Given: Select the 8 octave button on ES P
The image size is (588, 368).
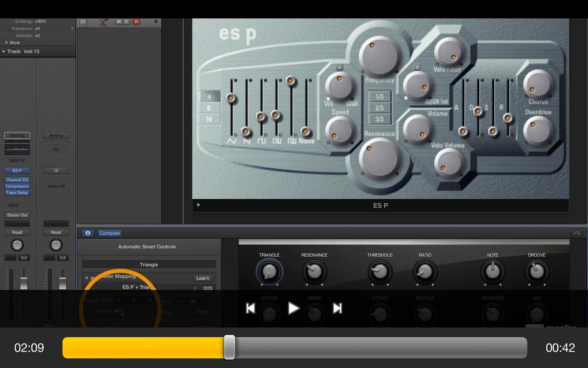Looking at the screenshot, I should click(x=209, y=108).
